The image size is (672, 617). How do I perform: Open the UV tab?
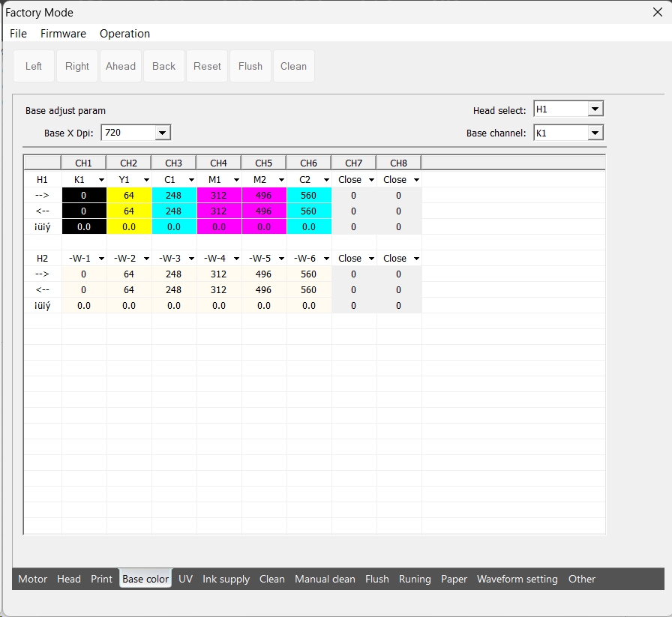pyautogui.click(x=185, y=579)
